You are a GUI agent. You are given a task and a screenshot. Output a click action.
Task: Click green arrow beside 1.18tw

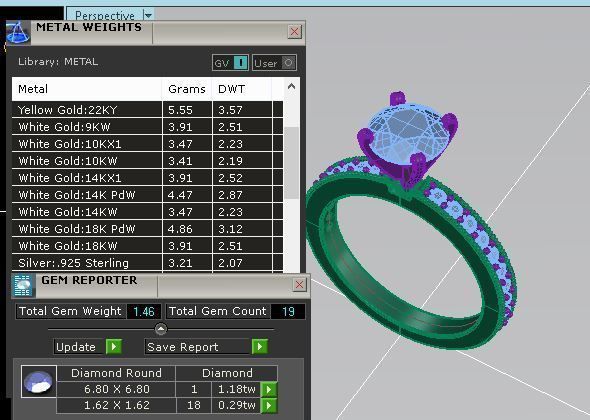pyautogui.click(x=269, y=389)
